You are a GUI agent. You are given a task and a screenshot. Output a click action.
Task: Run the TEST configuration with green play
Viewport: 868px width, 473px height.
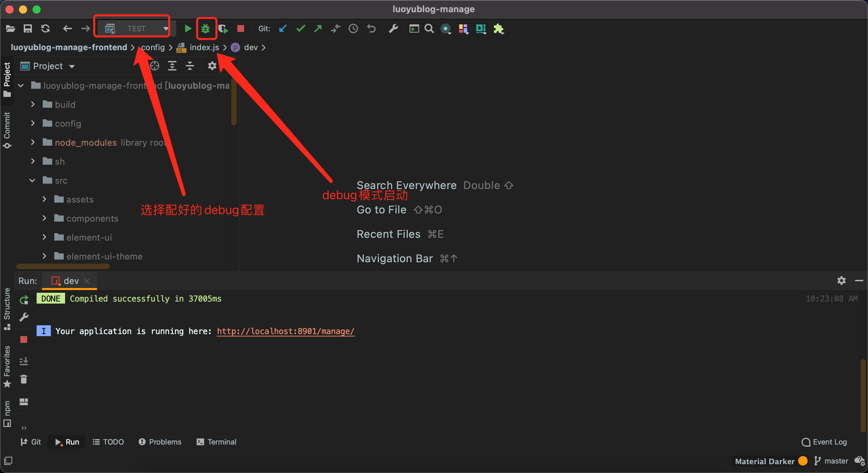[x=188, y=28]
